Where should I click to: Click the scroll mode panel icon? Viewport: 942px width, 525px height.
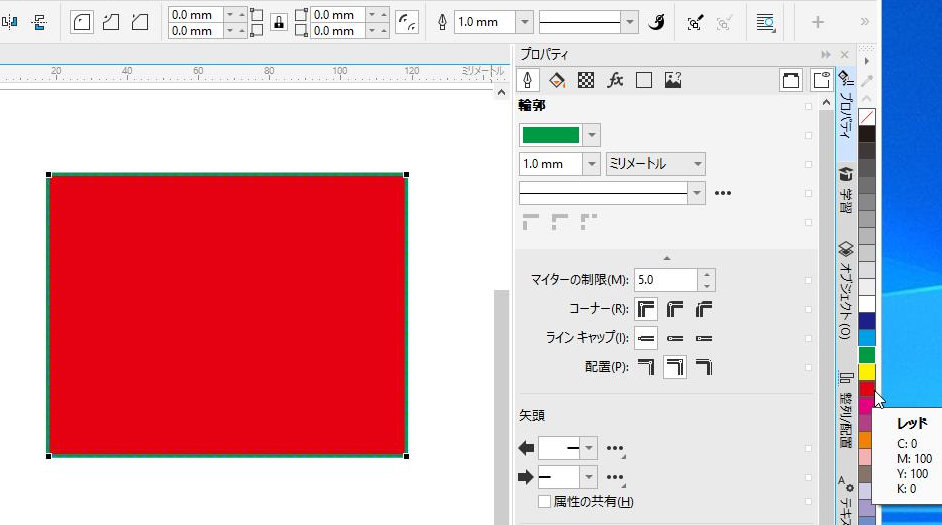[x=791, y=80]
